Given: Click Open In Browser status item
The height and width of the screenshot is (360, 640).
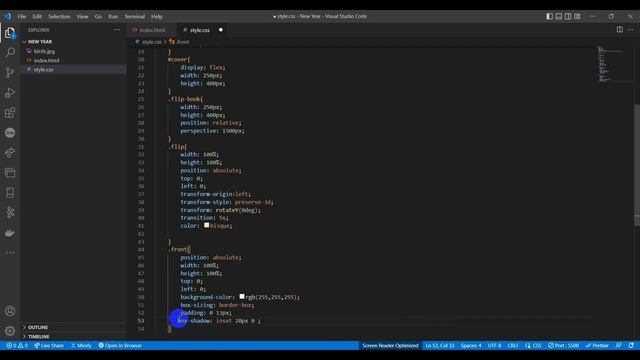Looking at the screenshot, I should pos(120,345).
